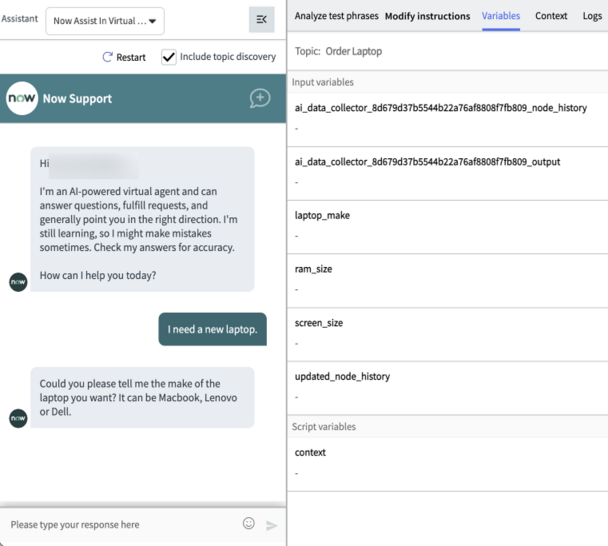Open the Modify instructions tab
Viewport: 608px width, 546px height.
coord(427,16)
